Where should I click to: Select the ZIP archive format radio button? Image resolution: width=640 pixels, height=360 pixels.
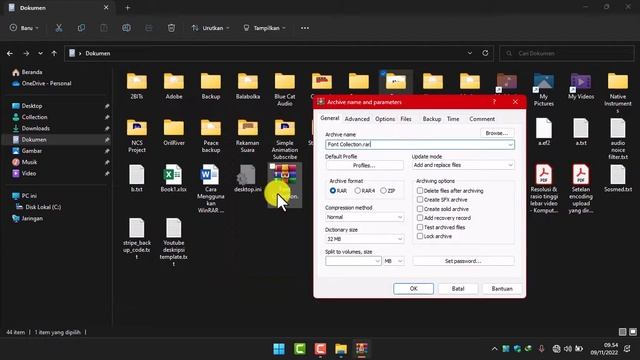(383, 191)
